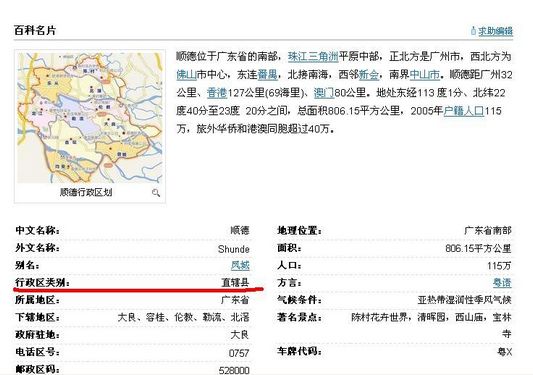Select the 下辖地区 value list

coord(184,318)
